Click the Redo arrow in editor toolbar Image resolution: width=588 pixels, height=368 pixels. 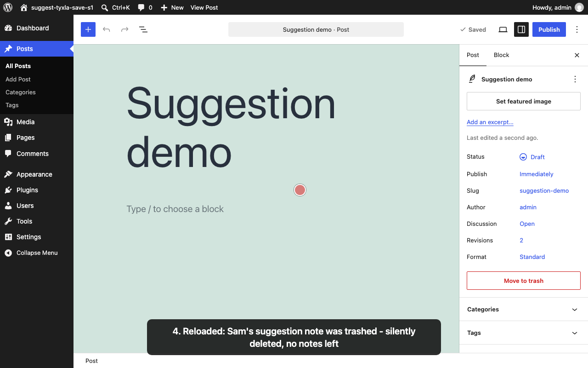click(124, 29)
